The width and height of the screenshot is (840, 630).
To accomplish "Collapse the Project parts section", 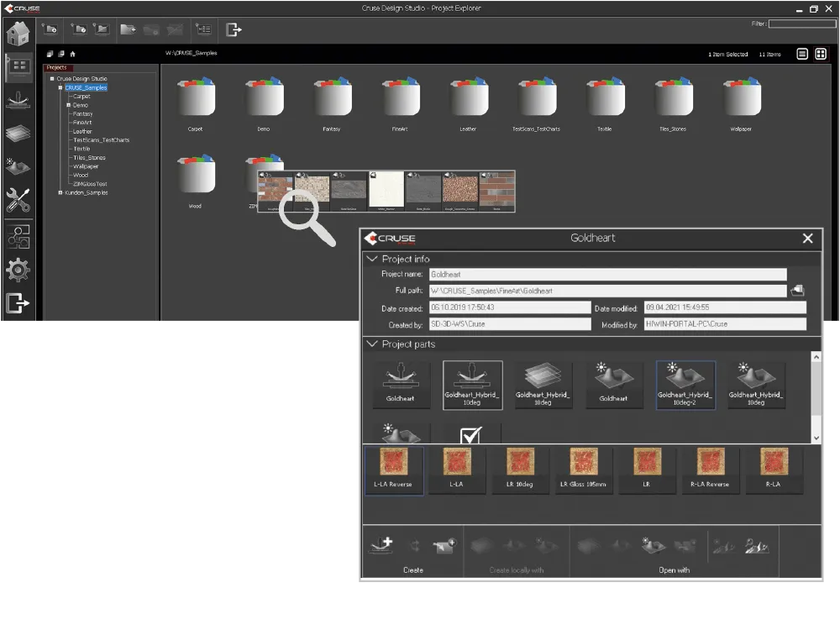I will (x=372, y=344).
